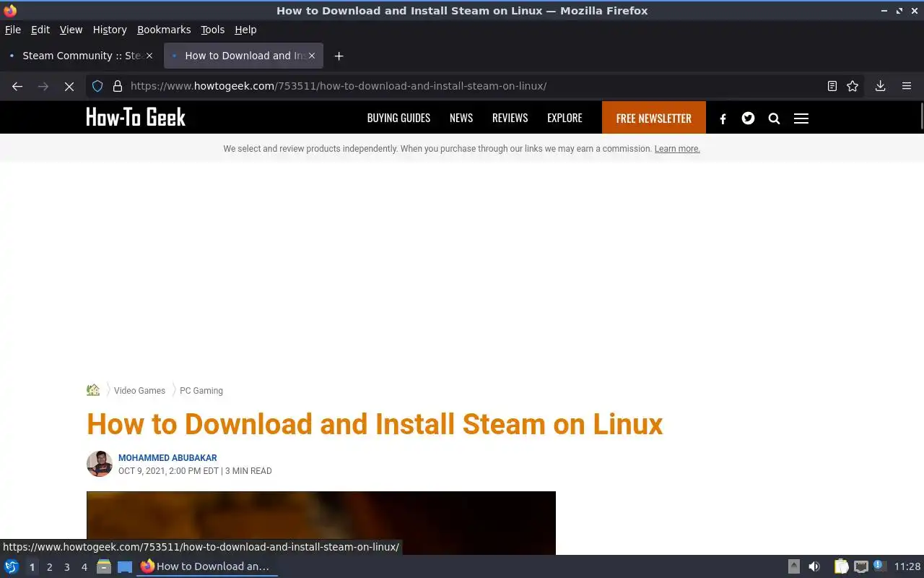Click the home breadcrumb icon
Image resolution: width=924 pixels, height=578 pixels.
93,390
